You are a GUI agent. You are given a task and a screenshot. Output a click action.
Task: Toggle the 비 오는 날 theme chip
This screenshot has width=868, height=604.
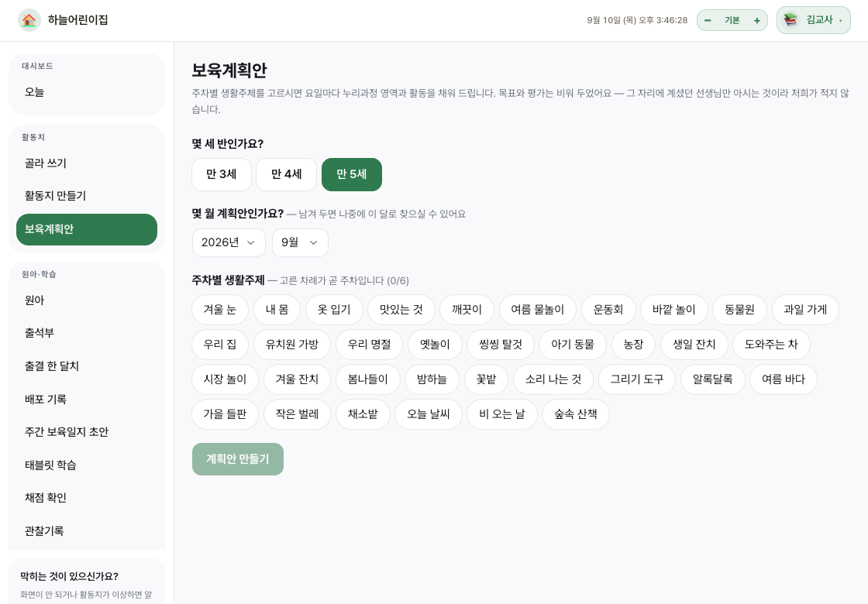(502, 414)
